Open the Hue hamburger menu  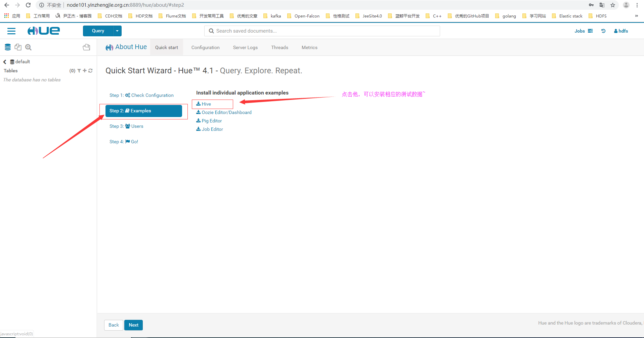click(11, 31)
